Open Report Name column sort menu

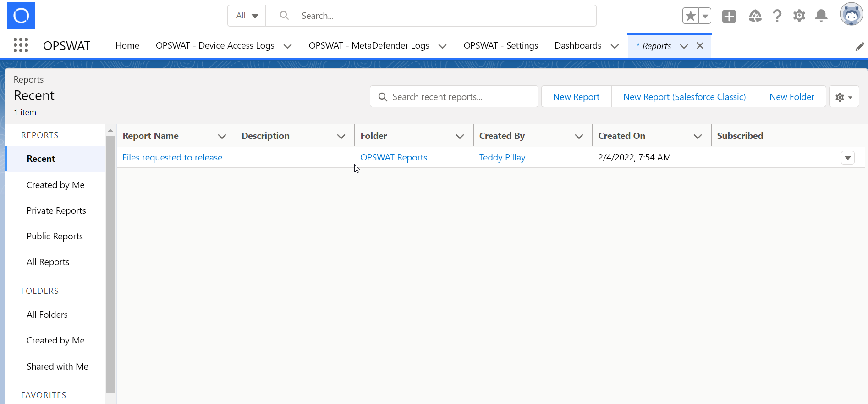pos(222,136)
